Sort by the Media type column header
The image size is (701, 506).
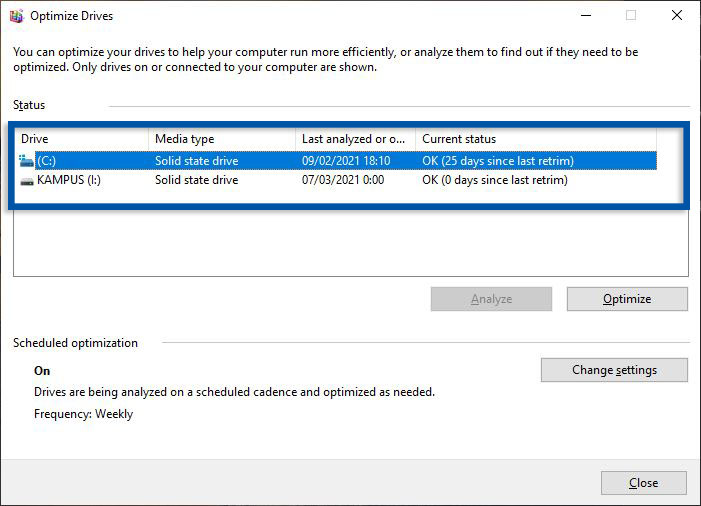[x=220, y=139]
